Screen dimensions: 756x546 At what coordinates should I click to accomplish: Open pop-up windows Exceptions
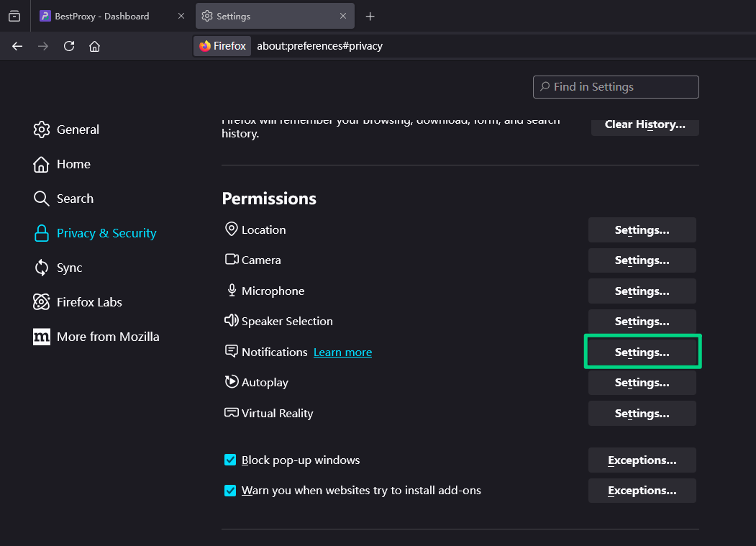pyautogui.click(x=642, y=460)
